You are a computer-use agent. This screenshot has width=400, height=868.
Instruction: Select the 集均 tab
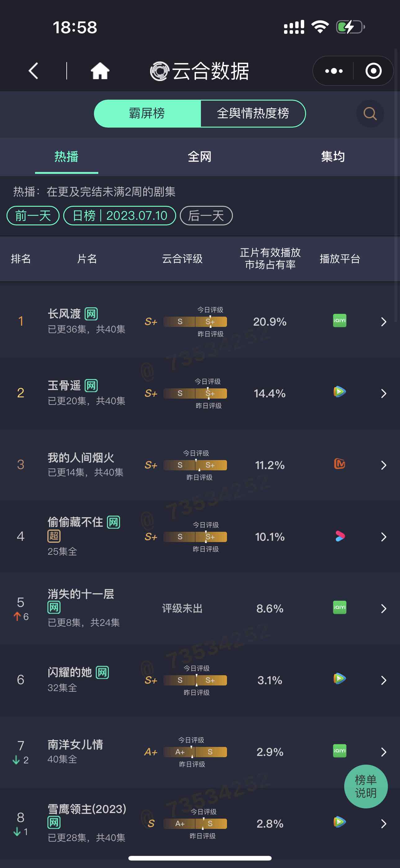coord(333,157)
